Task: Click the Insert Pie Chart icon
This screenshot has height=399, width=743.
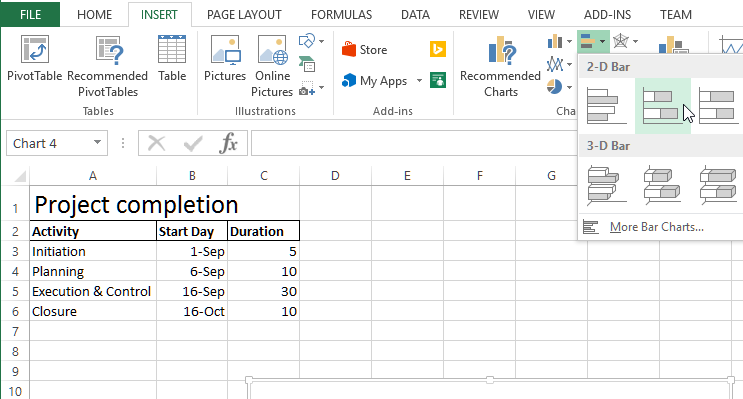Action: click(554, 87)
